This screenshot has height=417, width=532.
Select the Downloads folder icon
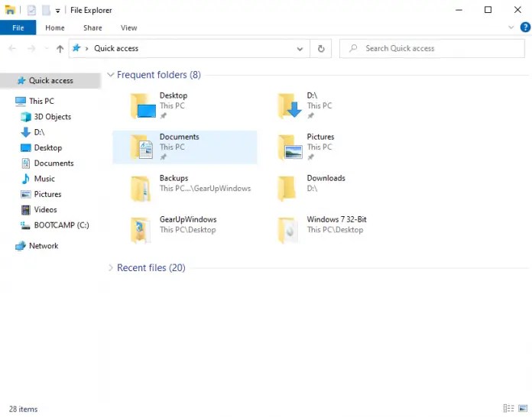pyautogui.click(x=287, y=189)
